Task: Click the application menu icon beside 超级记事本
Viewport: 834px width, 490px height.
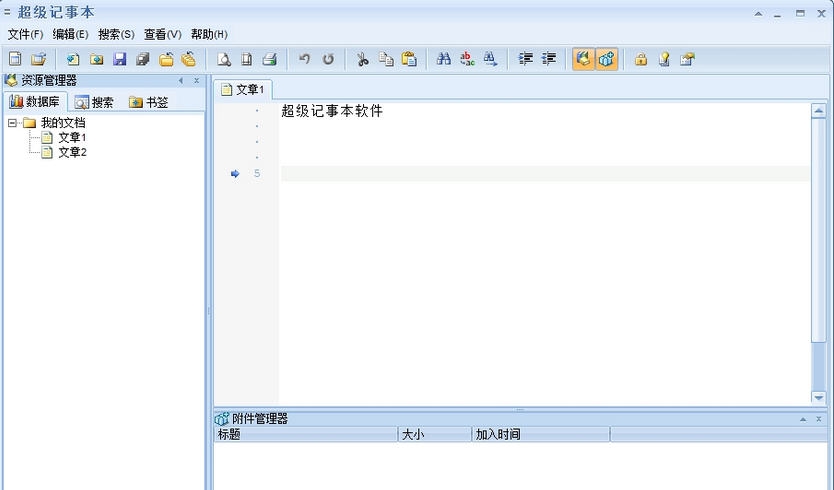Action: click(x=7, y=12)
